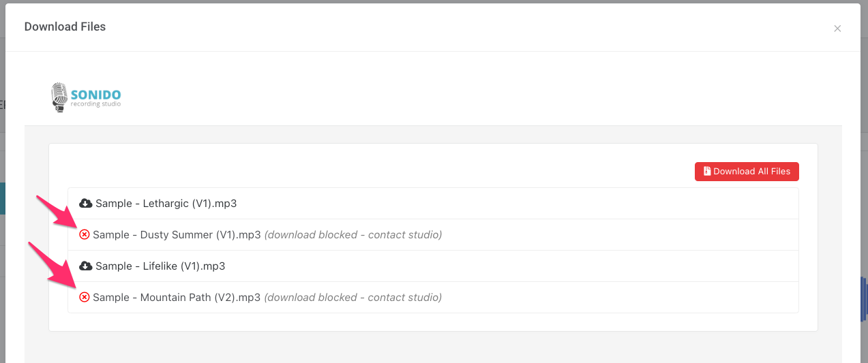Click the Download Files dialog title
The height and width of the screenshot is (363, 868).
click(x=65, y=27)
